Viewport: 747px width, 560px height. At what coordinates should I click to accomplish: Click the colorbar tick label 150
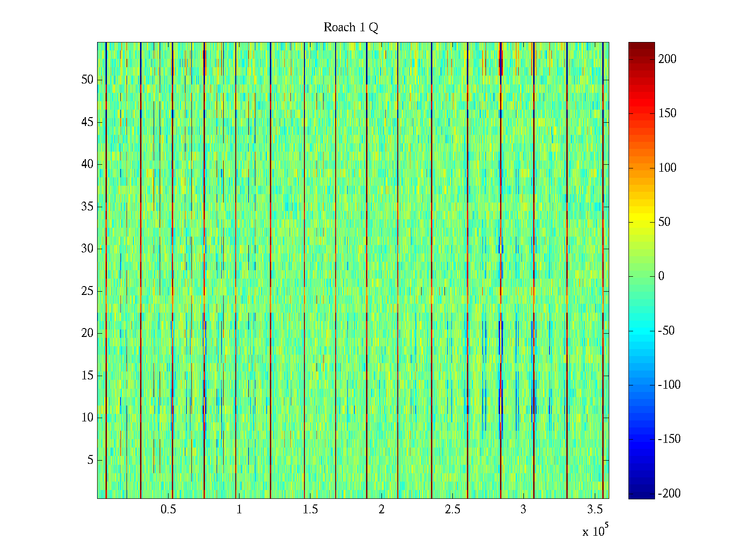pos(667,113)
